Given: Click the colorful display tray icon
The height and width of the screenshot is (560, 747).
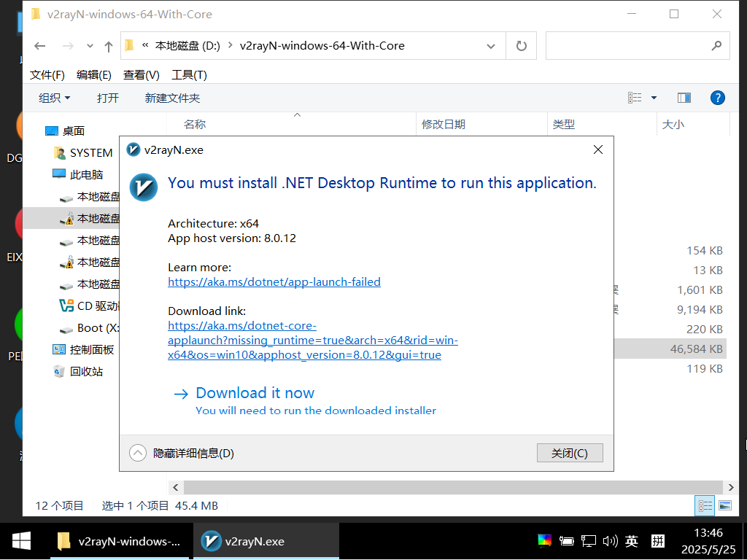Looking at the screenshot, I should pyautogui.click(x=544, y=540).
